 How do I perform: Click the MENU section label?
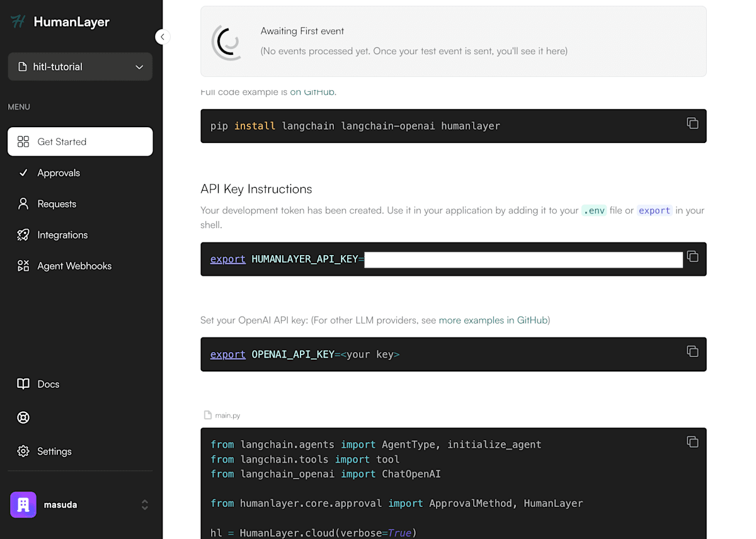(19, 107)
